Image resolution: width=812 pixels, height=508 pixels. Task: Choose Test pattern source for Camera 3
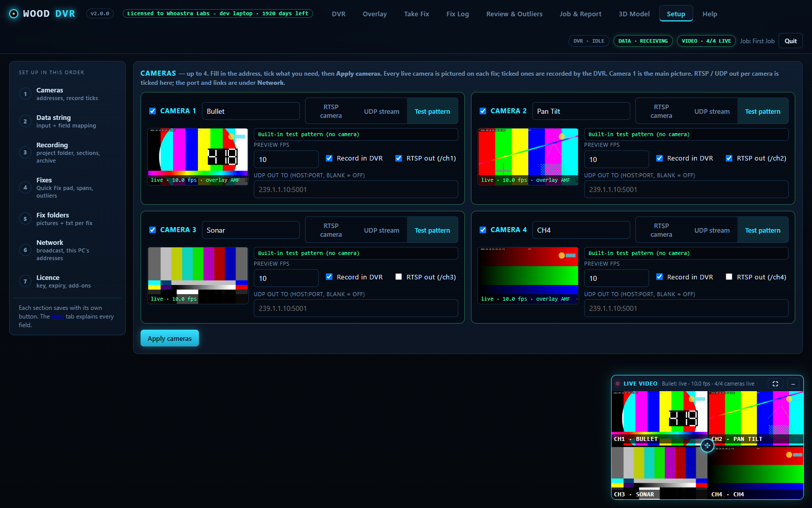(432, 230)
